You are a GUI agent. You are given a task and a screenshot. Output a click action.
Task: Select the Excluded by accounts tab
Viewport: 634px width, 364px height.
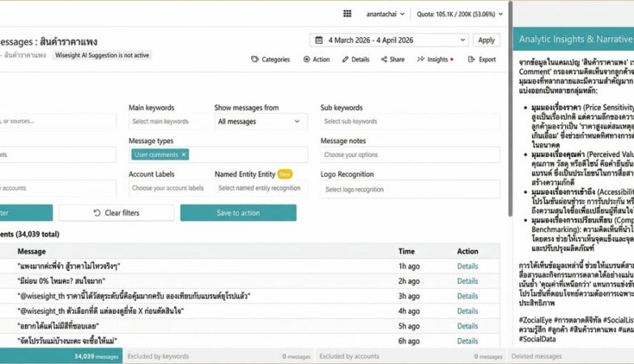[411, 357]
